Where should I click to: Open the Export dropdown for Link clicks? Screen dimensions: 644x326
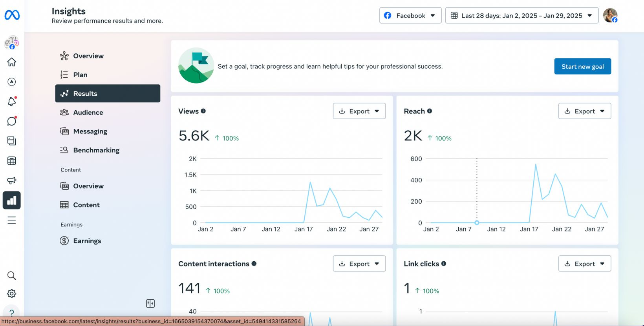pyautogui.click(x=585, y=264)
